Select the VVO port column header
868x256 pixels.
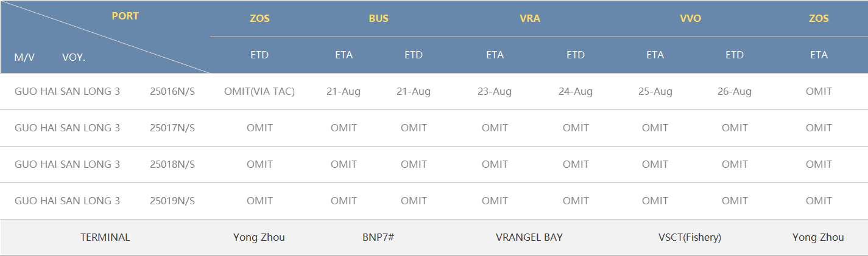(x=691, y=18)
